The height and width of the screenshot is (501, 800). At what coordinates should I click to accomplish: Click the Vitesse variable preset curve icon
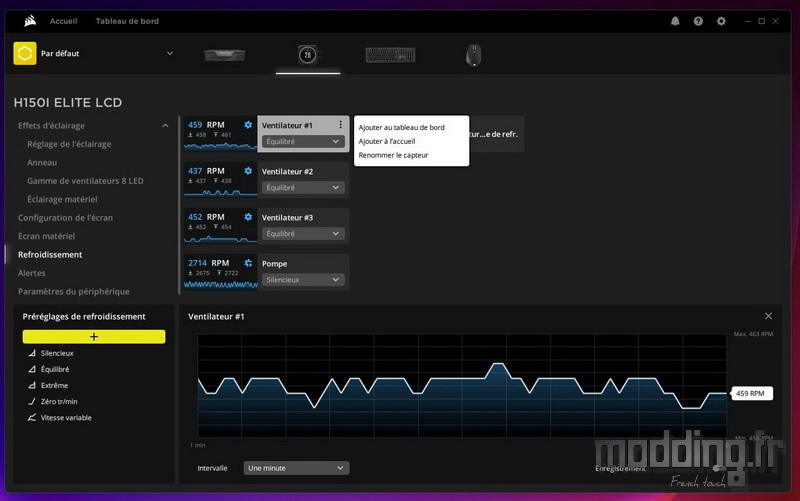pyautogui.click(x=32, y=417)
